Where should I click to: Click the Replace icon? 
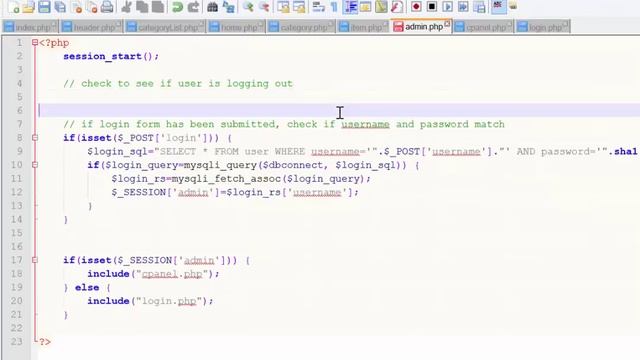229,7
